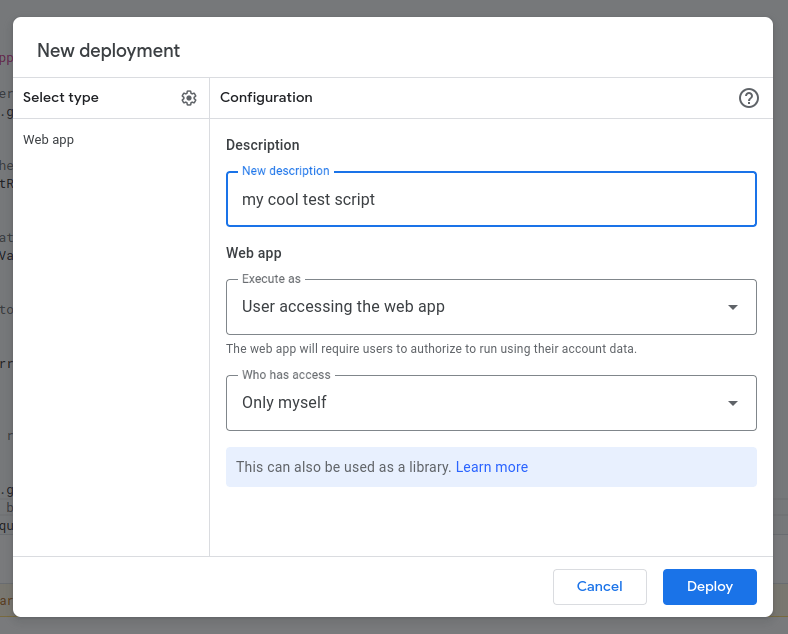The image size is (788, 634).
Task: Click the Web app section heading
Action: pyautogui.click(x=254, y=253)
